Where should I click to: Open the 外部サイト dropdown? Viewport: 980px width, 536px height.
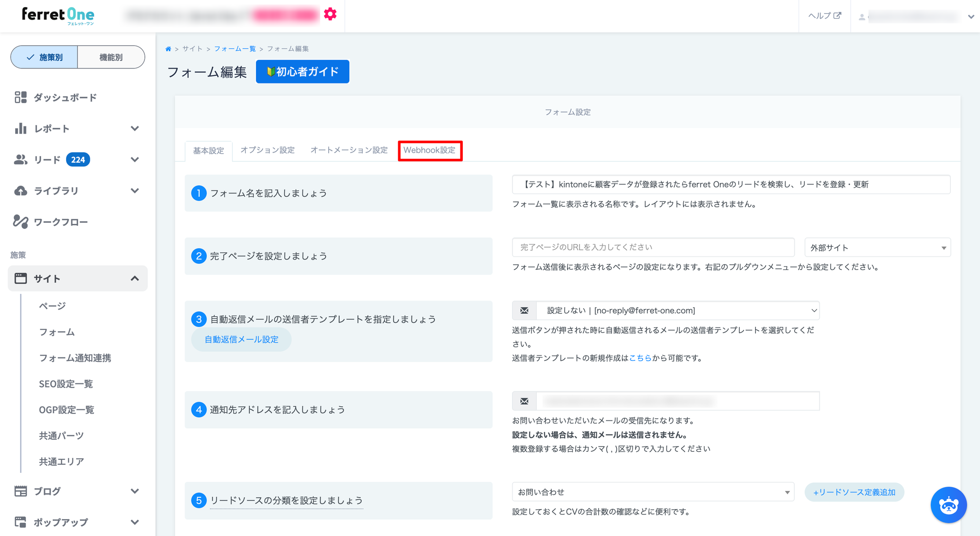point(877,248)
